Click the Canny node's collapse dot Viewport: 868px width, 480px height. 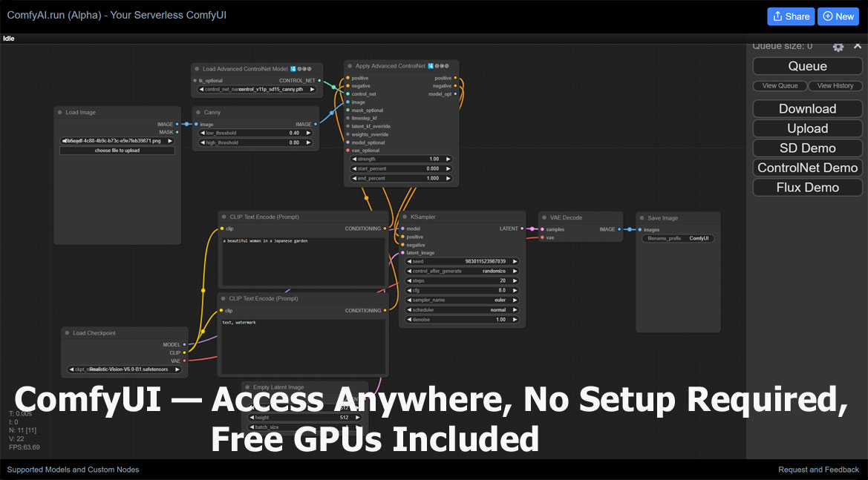point(198,113)
